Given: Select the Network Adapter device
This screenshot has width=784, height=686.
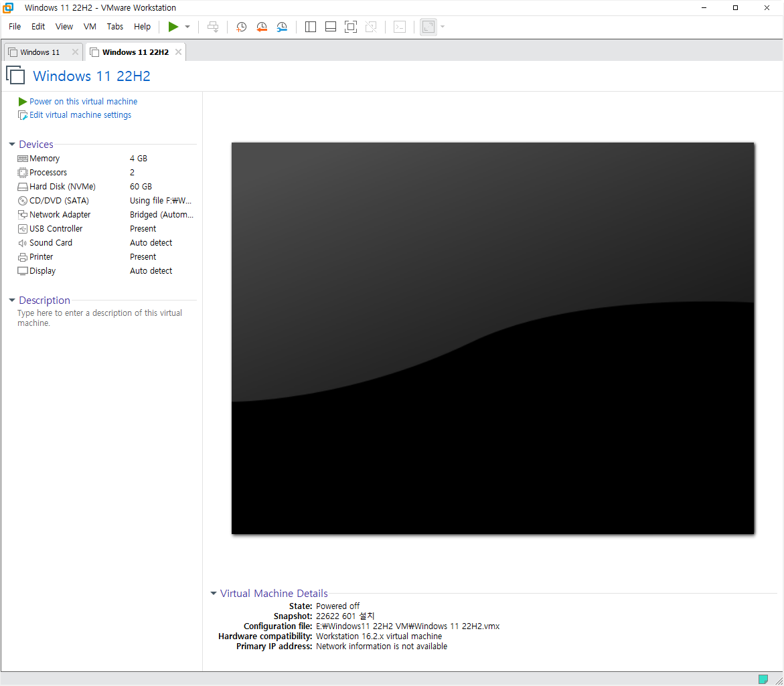Looking at the screenshot, I should [106, 214].
